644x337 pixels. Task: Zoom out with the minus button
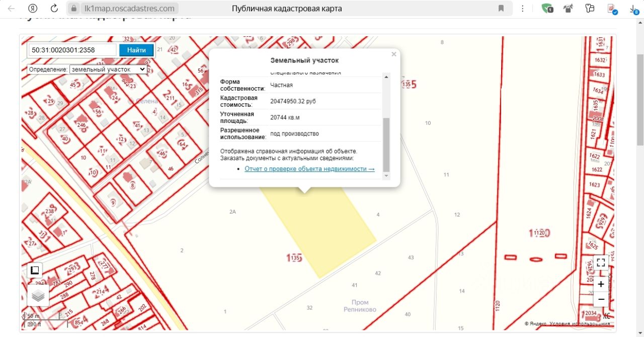point(601,299)
